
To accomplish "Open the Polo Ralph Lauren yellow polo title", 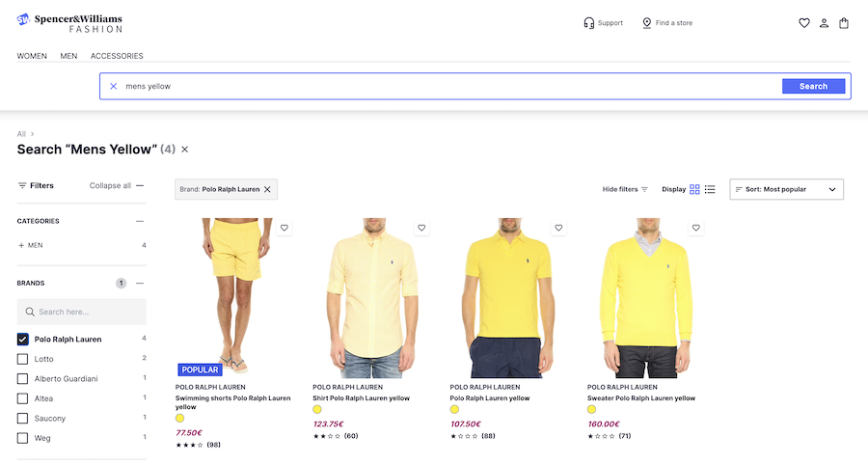I will (x=490, y=398).
